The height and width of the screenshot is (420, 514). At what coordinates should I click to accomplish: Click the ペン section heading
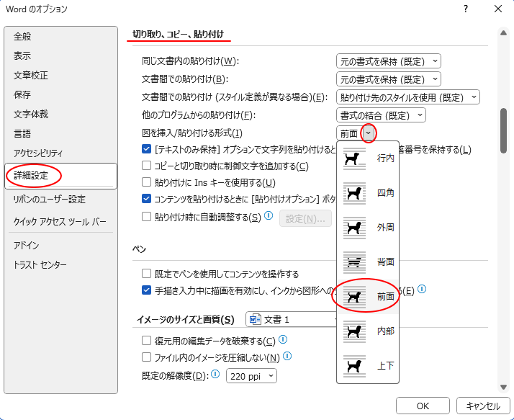click(140, 249)
